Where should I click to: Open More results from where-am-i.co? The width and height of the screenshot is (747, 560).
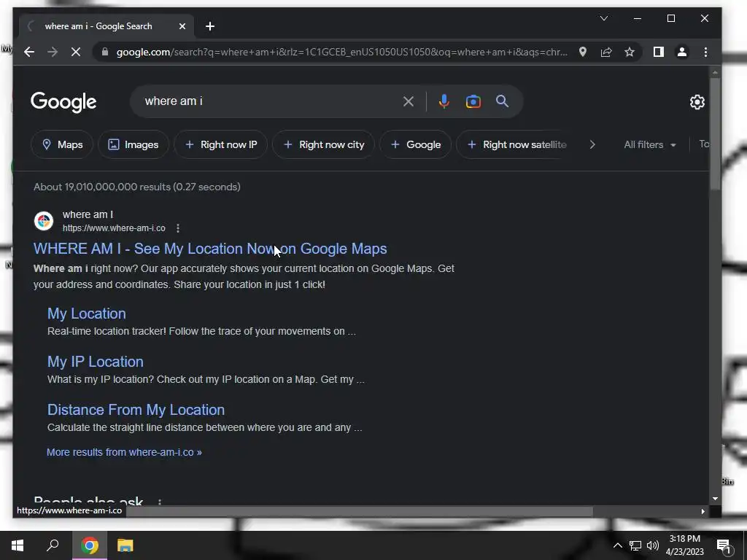tap(124, 452)
